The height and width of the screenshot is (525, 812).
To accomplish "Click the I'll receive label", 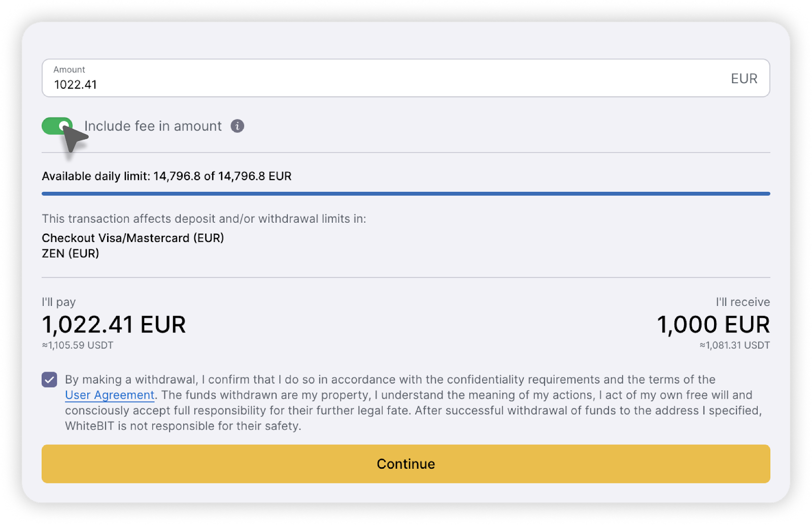I will pos(743,302).
